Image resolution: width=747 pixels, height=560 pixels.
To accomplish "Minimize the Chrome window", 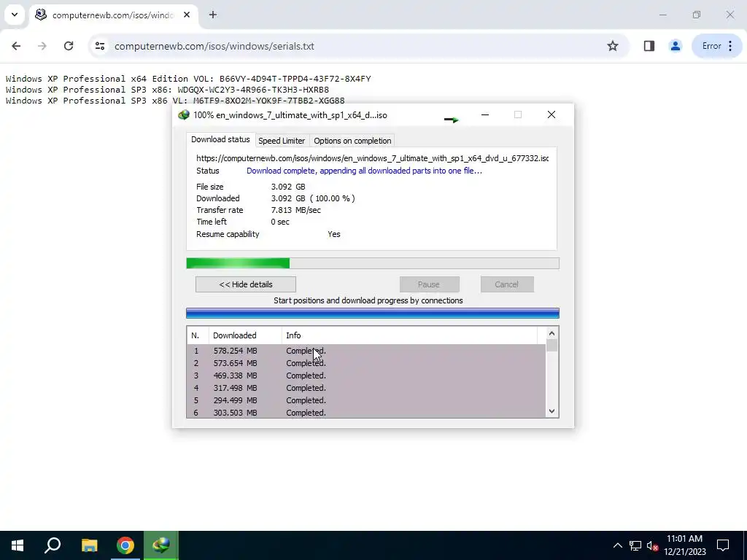I will click(662, 15).
